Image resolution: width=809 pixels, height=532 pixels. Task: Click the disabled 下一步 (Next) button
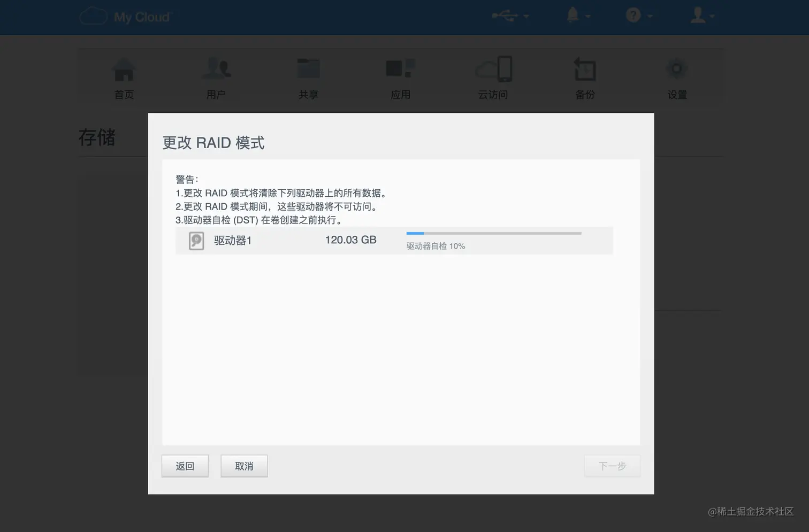coord(612,466)
